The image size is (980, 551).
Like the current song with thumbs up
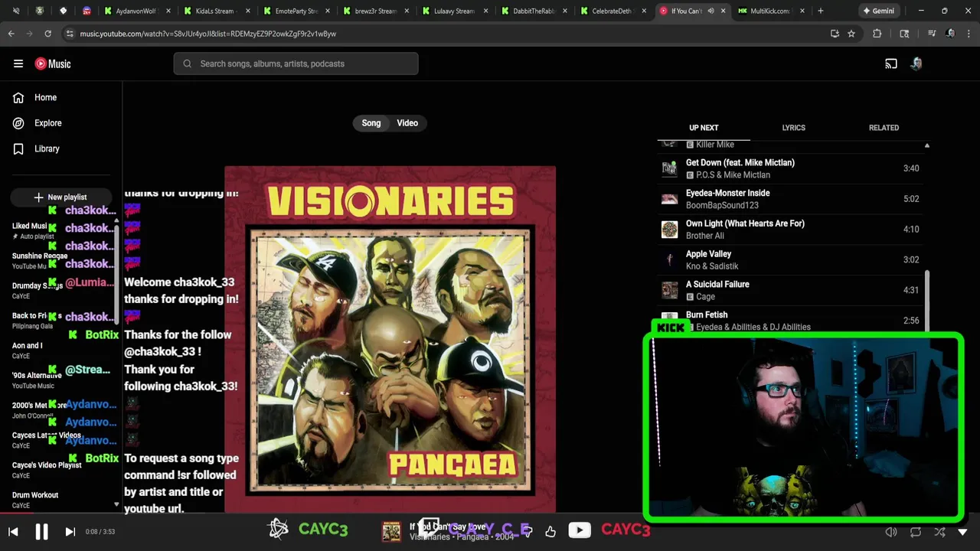point(550,531)
